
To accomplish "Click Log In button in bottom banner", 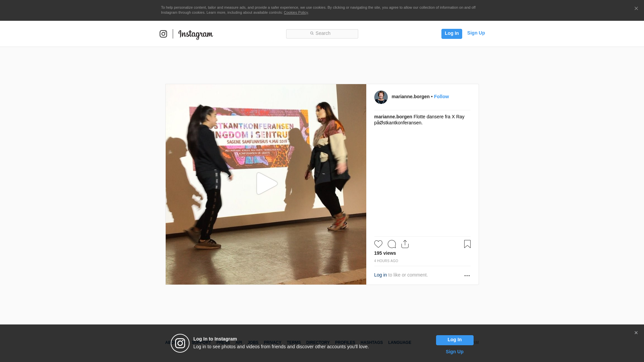I will point(454,340).
